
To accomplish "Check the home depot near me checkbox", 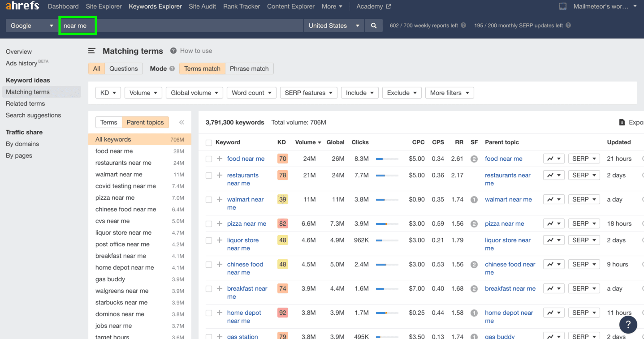I will (x=208, y=313).
